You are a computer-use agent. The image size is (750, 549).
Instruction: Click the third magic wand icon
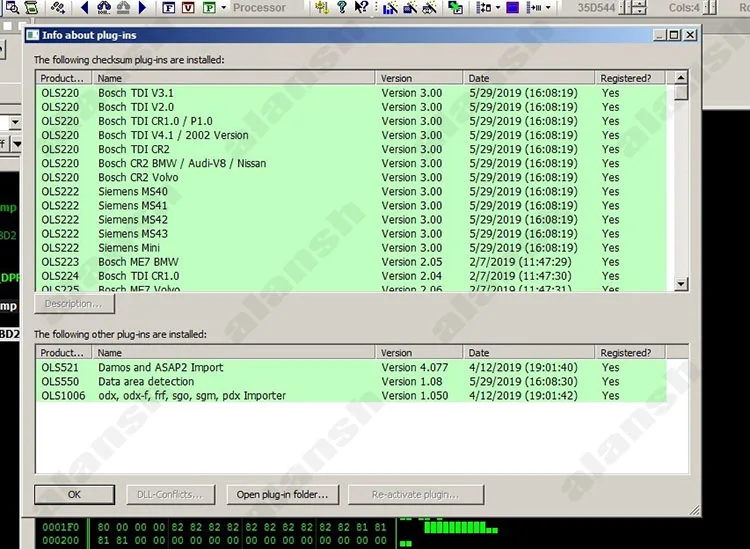430,7
